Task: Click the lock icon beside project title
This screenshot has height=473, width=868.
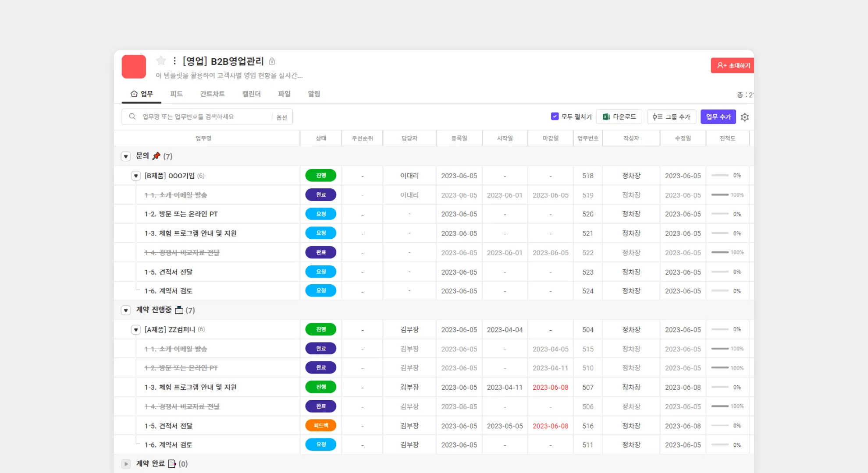Action: 272,61
